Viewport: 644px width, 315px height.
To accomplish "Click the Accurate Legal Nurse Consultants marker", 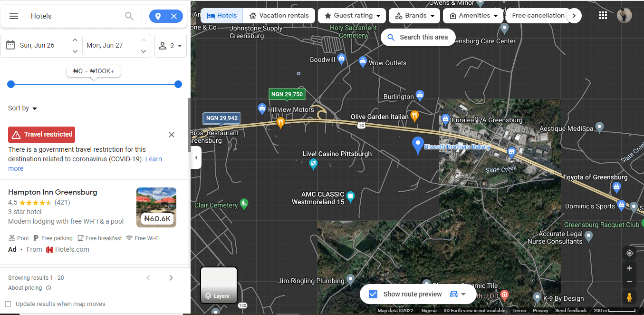I will click(588, 236).
